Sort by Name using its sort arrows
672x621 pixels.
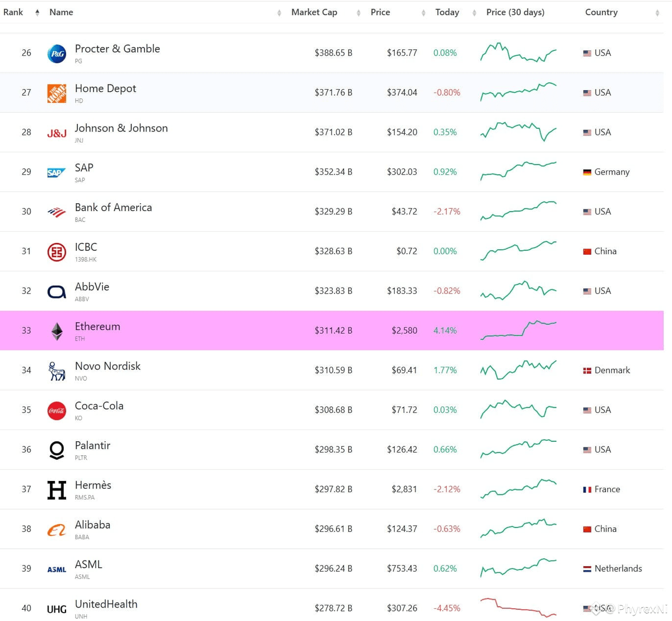(x=279, y=13)
